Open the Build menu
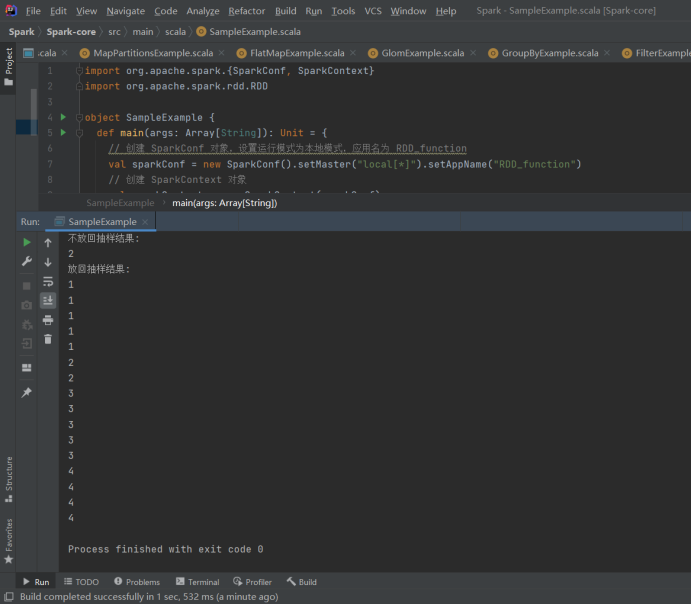This screenshot has height=605, width=692. pyautogui.click(x=286, y=11)
